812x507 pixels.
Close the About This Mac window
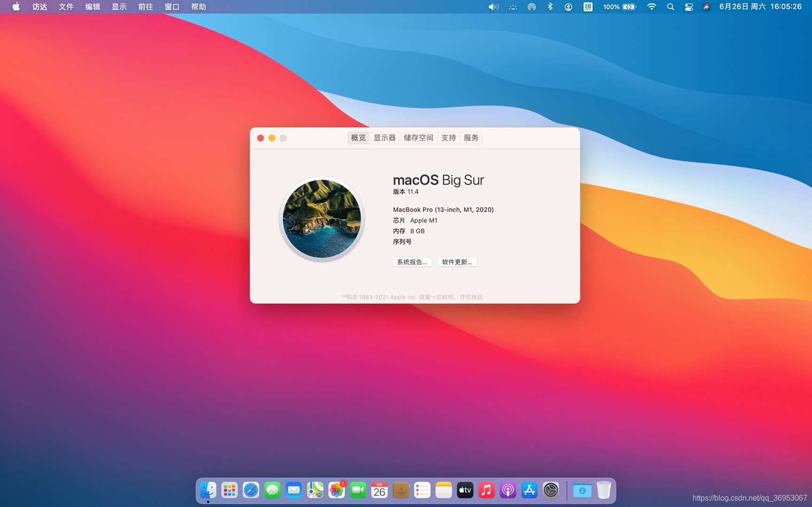pyautogui.click(x=260, y=138)
